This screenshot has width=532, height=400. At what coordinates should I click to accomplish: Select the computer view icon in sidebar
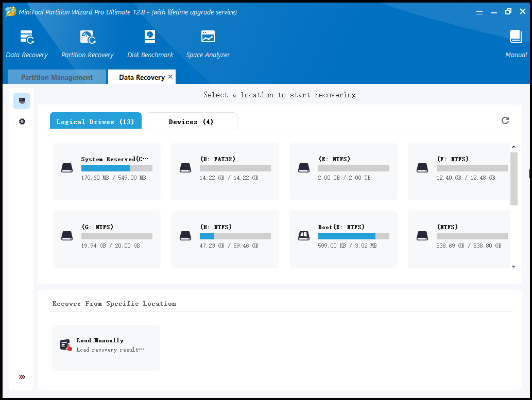pos(22,101)
